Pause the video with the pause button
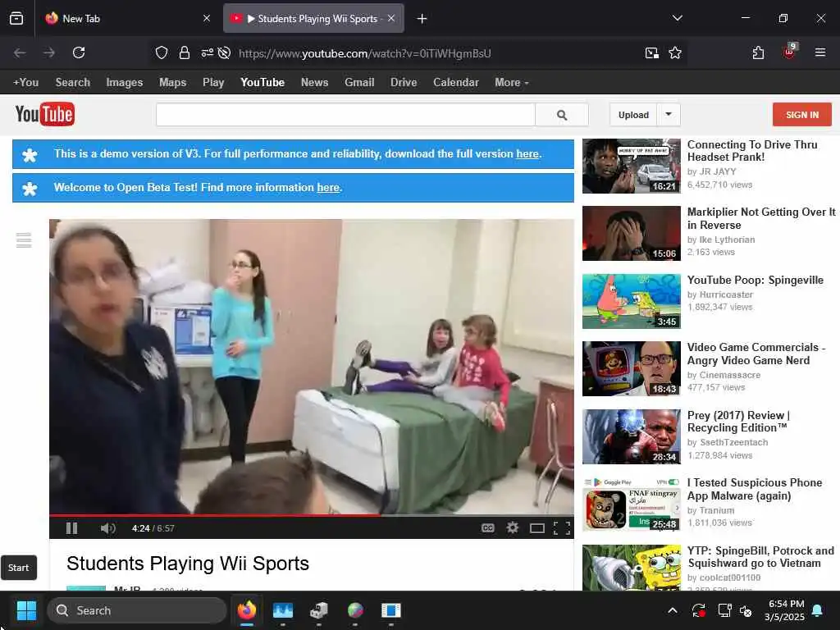 tap(72, 528)
